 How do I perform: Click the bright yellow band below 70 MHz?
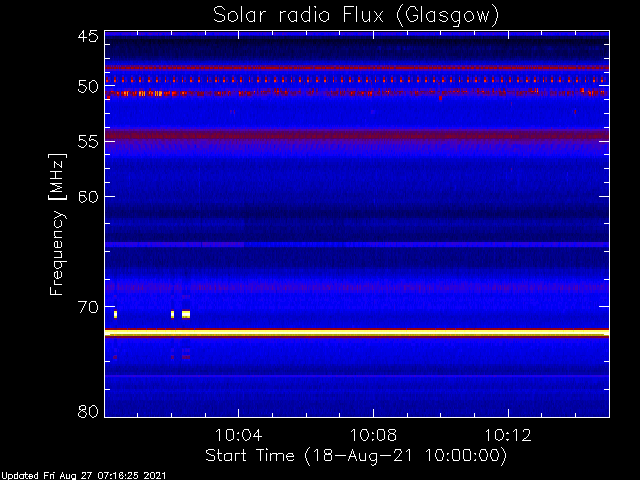click(357, 333)
